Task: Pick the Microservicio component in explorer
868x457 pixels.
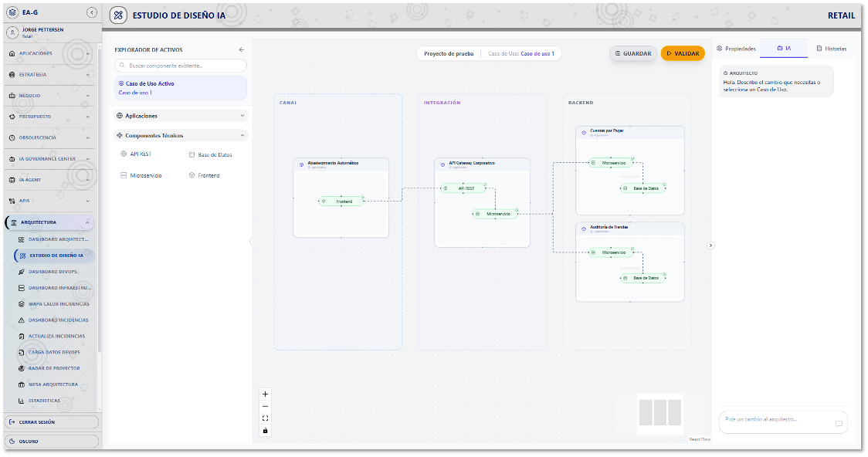Action: click(x=141, y=175)
